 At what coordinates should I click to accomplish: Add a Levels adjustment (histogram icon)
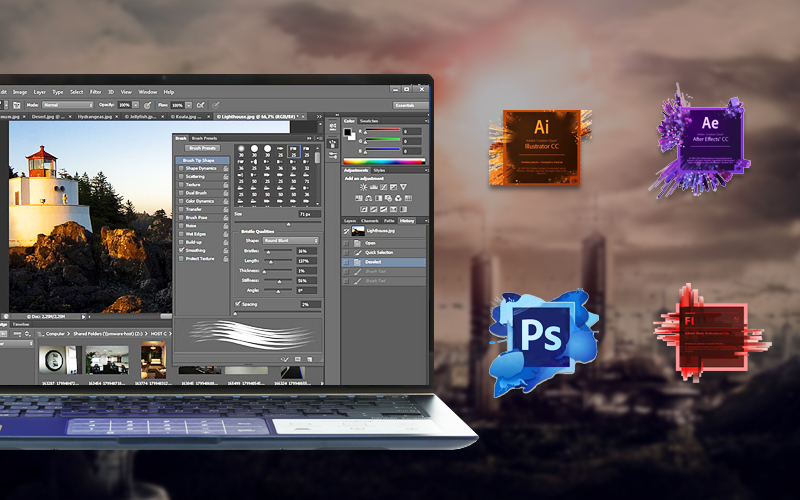click(x=373, y=187)
